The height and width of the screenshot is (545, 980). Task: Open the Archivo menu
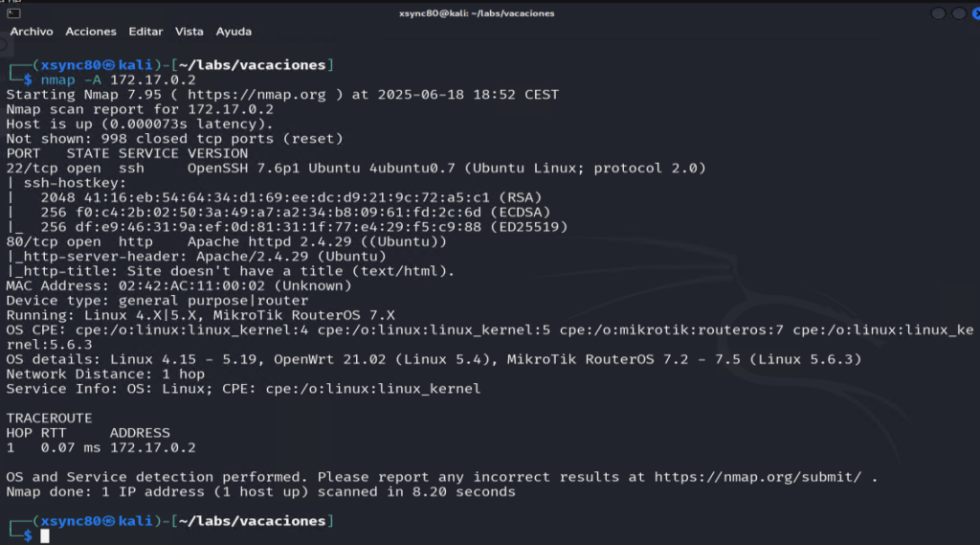(32, 32)
